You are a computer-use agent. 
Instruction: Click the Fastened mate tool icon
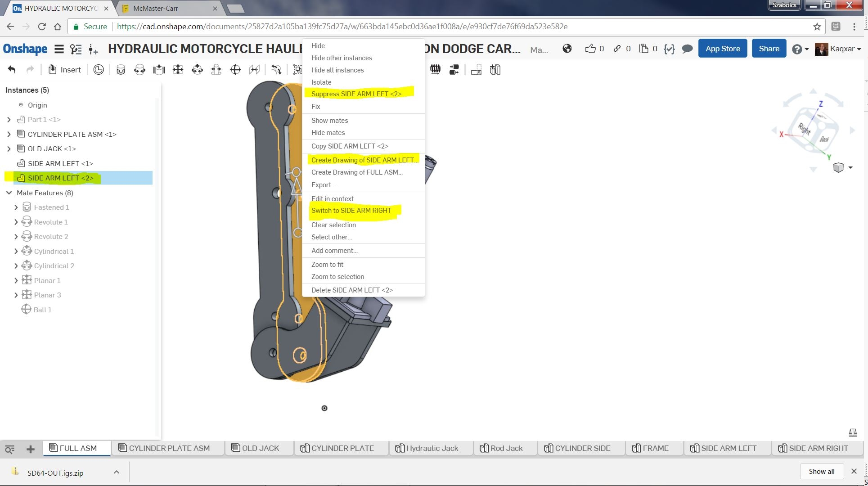coord(121,70)
